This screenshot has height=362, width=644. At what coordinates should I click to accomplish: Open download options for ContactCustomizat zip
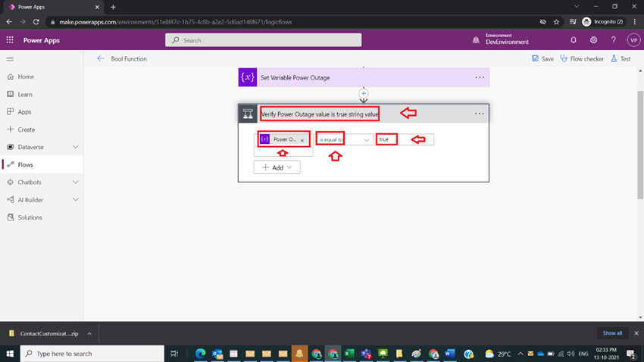click(89, 334)
